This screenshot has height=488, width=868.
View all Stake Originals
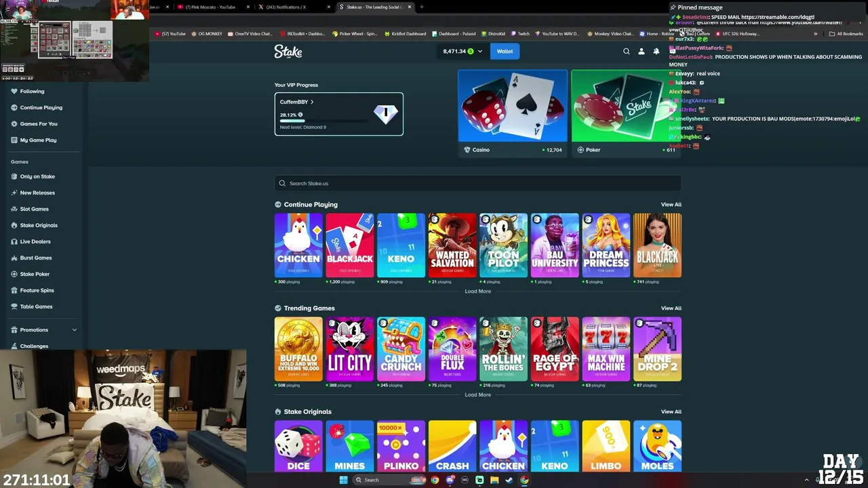[x=671, y=412]
